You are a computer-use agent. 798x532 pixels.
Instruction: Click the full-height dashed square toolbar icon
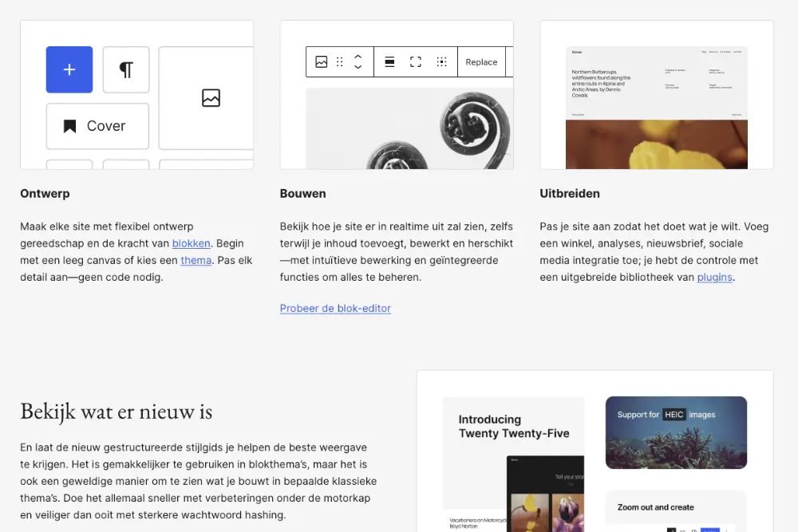click(x=416, y=62)
